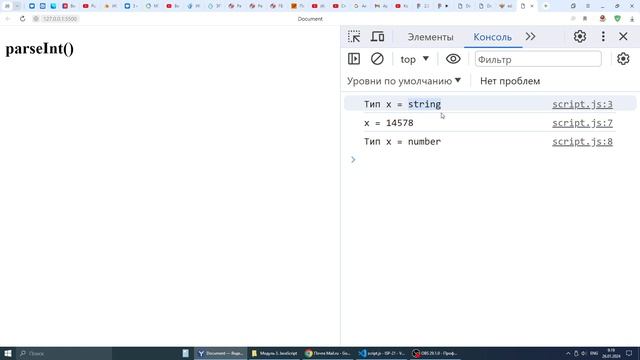
Task: Select the 'x = 14578' log line
Action: pos(389,123)
